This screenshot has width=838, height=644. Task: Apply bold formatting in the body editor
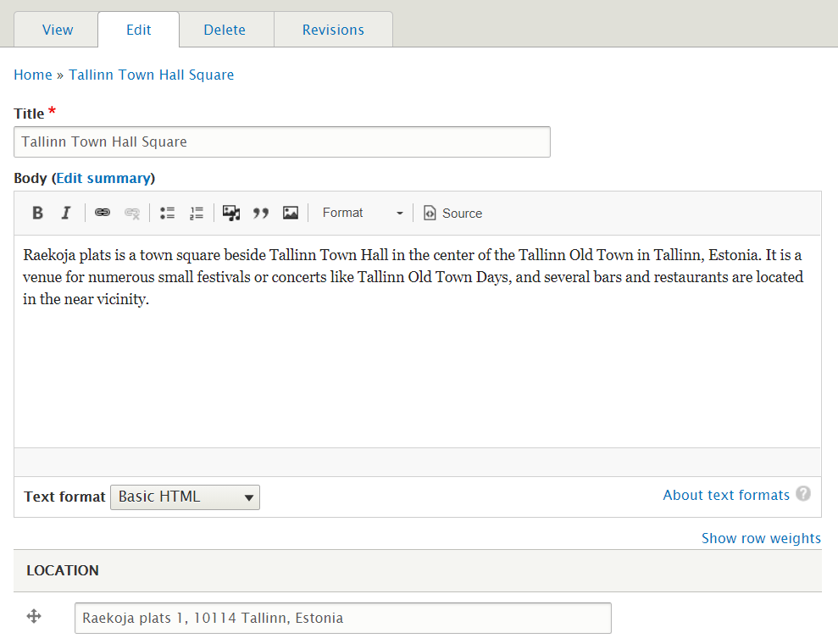[37, 213]
